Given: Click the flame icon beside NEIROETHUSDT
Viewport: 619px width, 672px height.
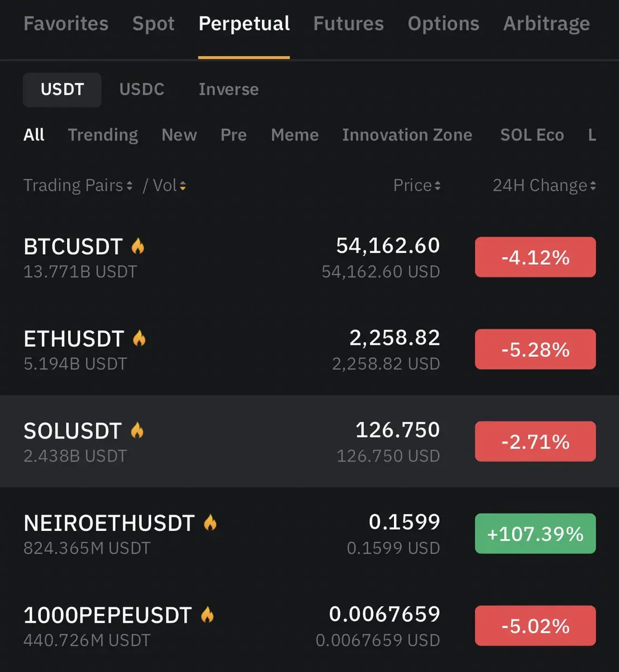Looking at the screenshot, I should 210,522.
